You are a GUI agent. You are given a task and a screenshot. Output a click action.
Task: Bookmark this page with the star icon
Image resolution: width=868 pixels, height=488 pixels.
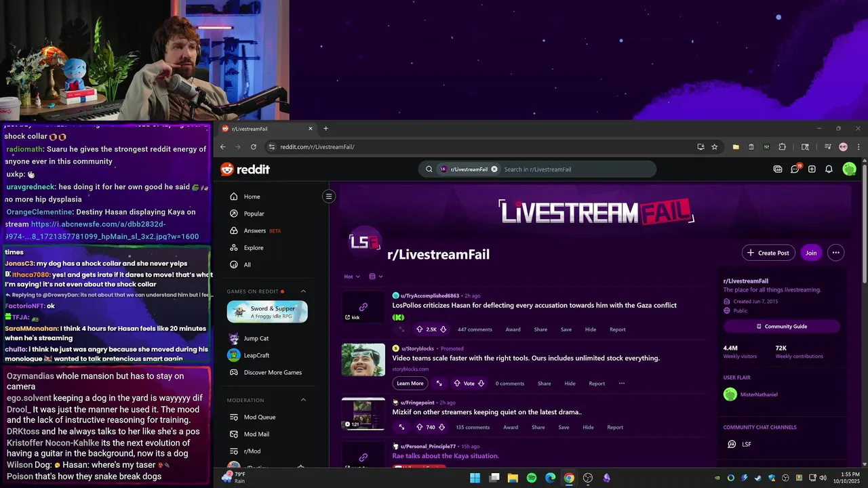pyautogui.click(x=715, y=147)
